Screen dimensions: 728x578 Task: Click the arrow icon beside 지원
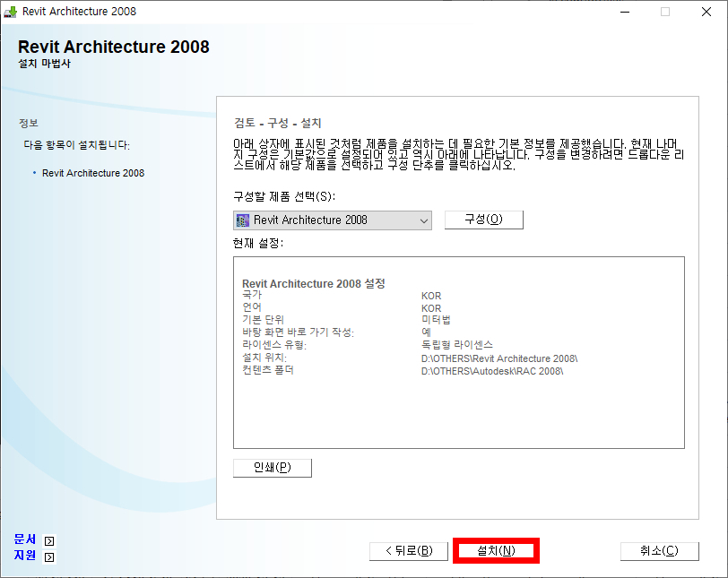coord(49,557)
